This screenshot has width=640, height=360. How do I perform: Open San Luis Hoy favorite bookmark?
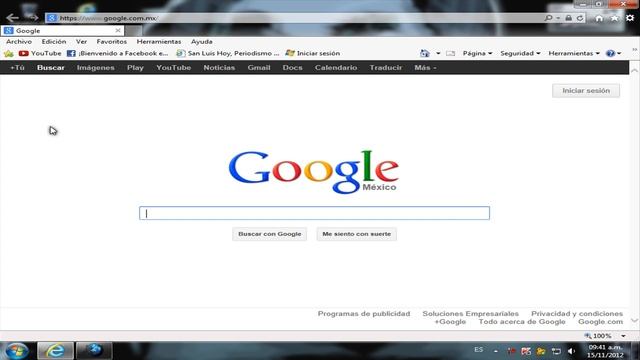tap(227, 53)
